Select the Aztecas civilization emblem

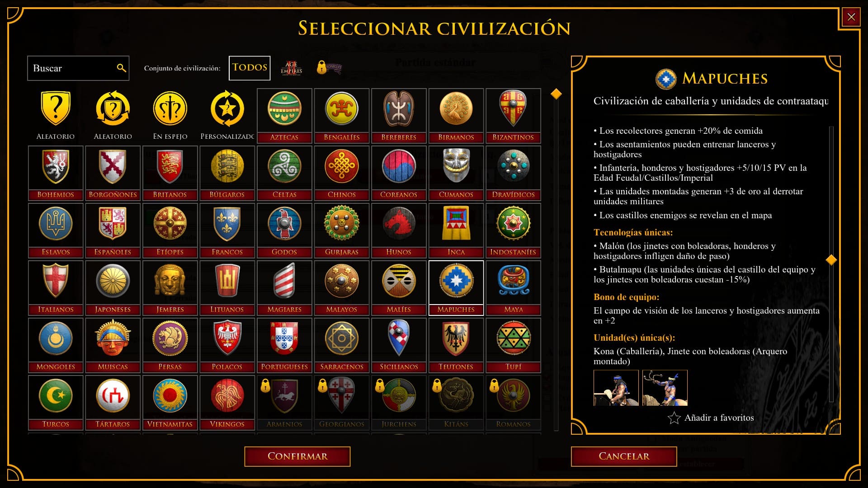pos(284,116)
